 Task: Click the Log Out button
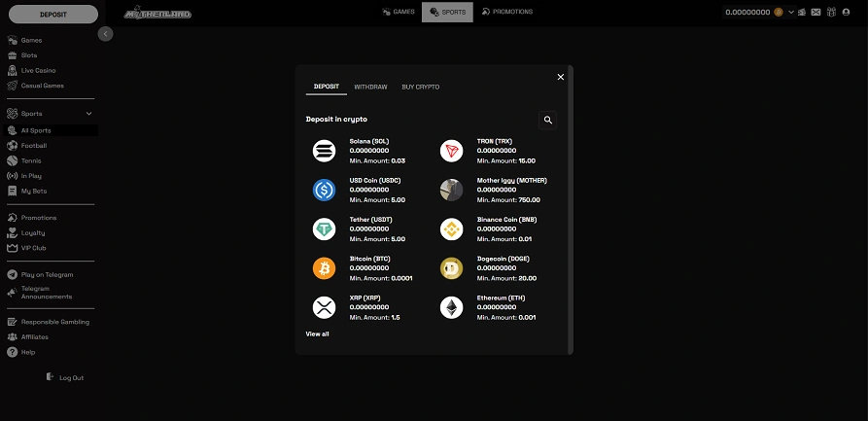(x=65, y=377)
